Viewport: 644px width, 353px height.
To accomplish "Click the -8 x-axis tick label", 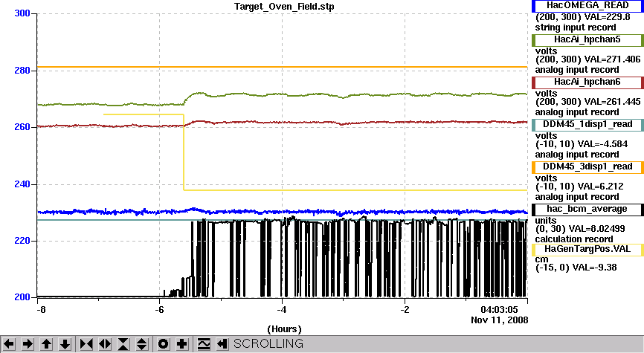I will (x=41, y=309).
